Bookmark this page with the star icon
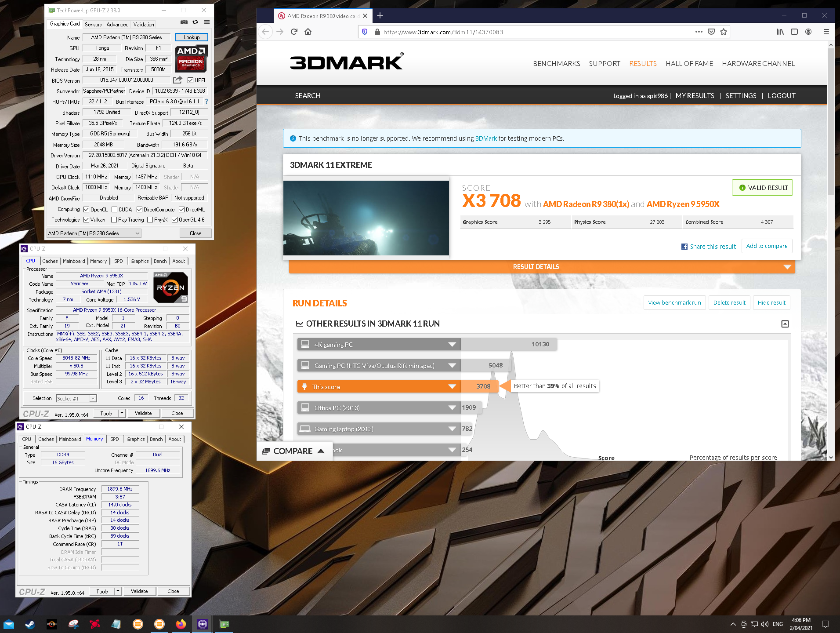 pyautogui.click(x=724, y=32)
